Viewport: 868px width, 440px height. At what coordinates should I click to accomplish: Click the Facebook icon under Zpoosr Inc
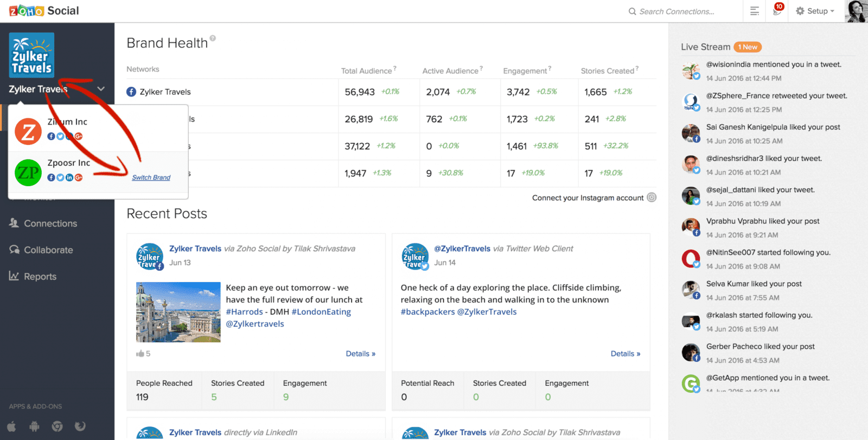[51, 177]
